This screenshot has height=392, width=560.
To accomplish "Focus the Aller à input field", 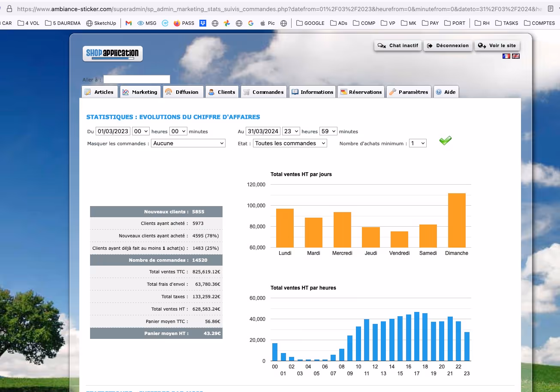I will (x=137, y=79).
